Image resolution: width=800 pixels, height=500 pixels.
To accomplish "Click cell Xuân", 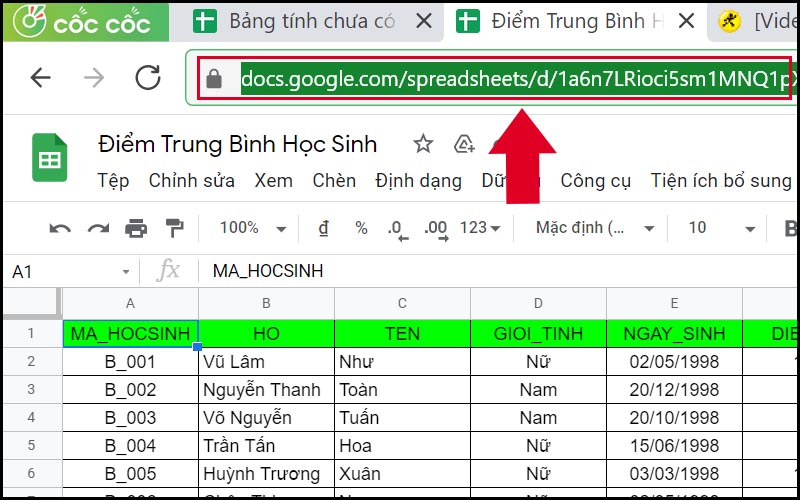I will click(x=402, y=473).
